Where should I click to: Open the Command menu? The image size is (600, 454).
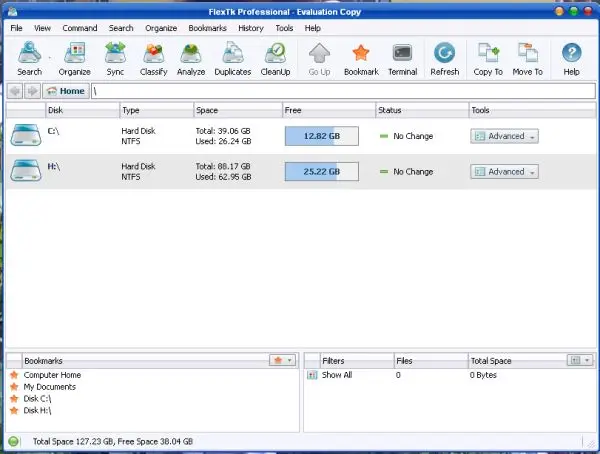pos(80,28)
